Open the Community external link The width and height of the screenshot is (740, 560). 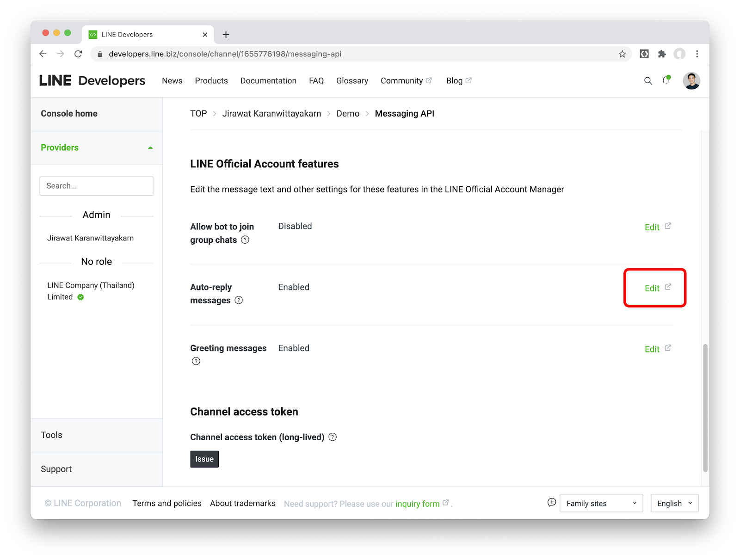coord(406,81)
